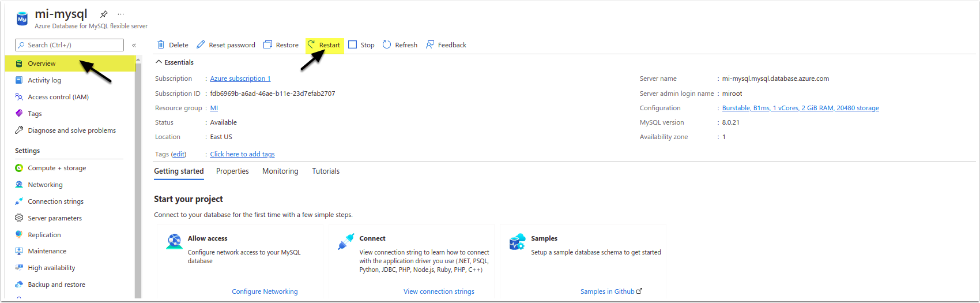Collapse the sidebar with the double chevron
This screenshot has height=303, width=980.
134,45
